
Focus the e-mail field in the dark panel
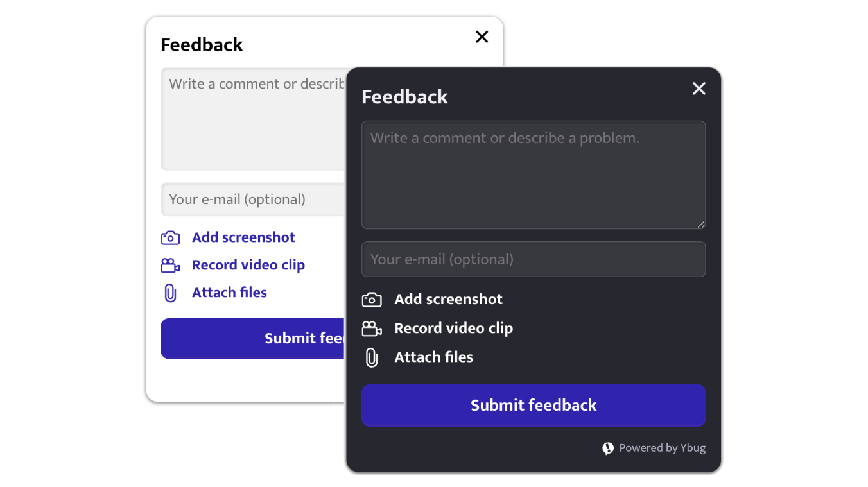tap(534, 259)
